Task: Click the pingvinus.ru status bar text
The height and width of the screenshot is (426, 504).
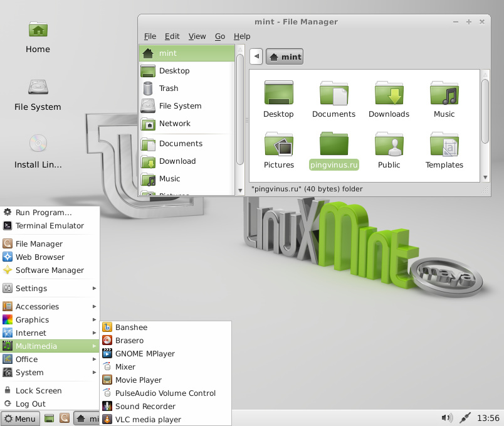Action: (307, 189)
